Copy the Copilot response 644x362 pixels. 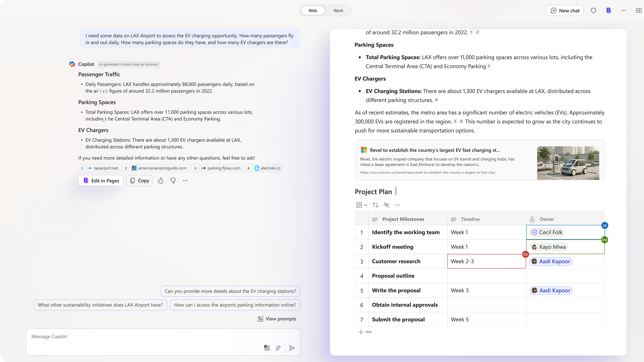[x=139, y=180]
